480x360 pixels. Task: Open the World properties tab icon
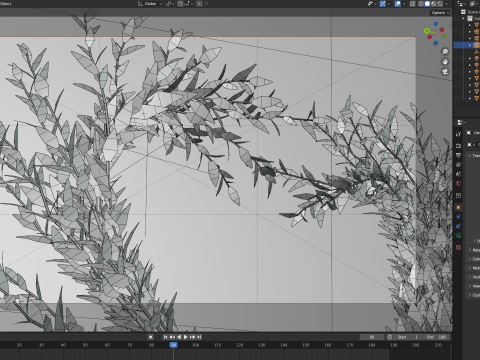pyautogui.click(x=459, y=184)
